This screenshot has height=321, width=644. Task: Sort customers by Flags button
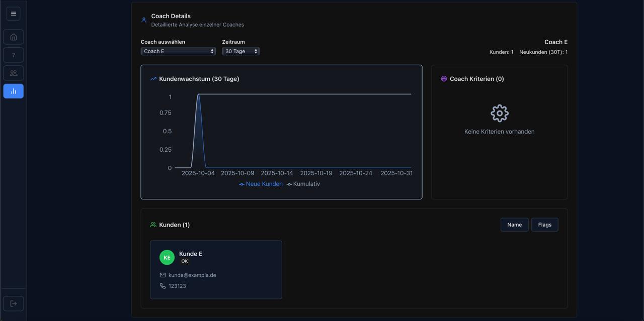click(x=545, y=225)
